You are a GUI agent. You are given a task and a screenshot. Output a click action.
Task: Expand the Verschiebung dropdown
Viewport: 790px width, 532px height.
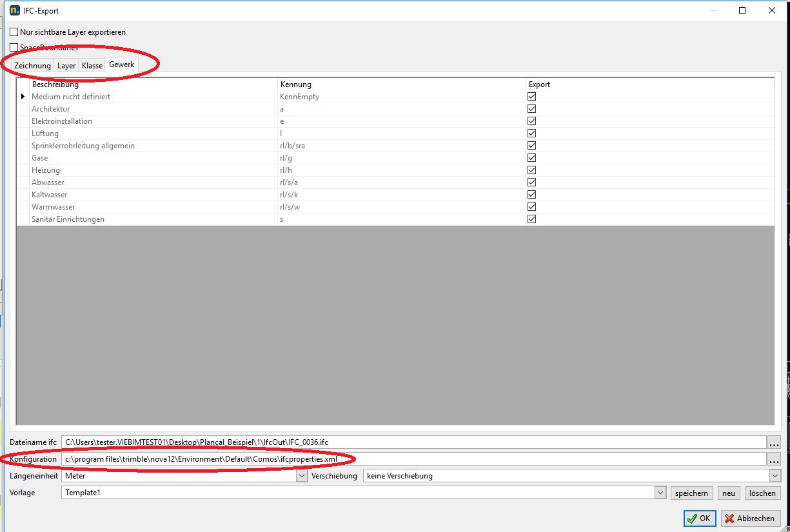click(x=775, y=476)
